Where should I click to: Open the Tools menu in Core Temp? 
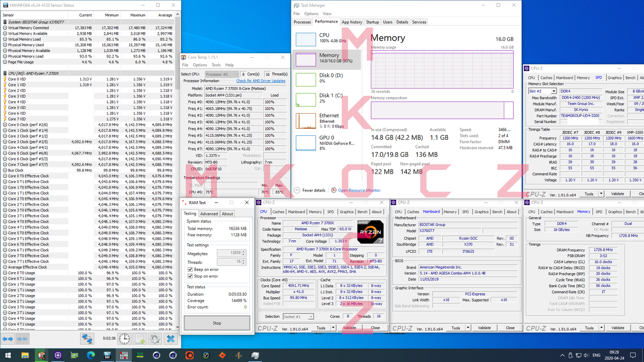click(216, 65)
